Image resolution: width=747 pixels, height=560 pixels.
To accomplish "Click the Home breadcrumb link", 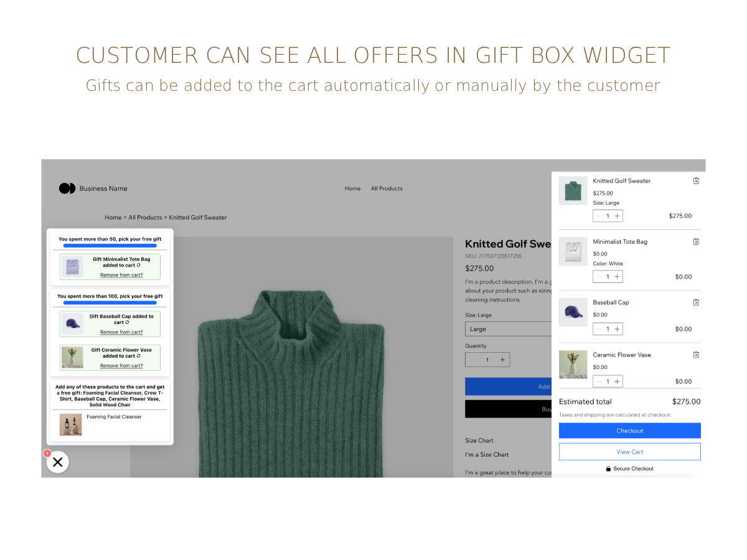I will coord(113,218).
